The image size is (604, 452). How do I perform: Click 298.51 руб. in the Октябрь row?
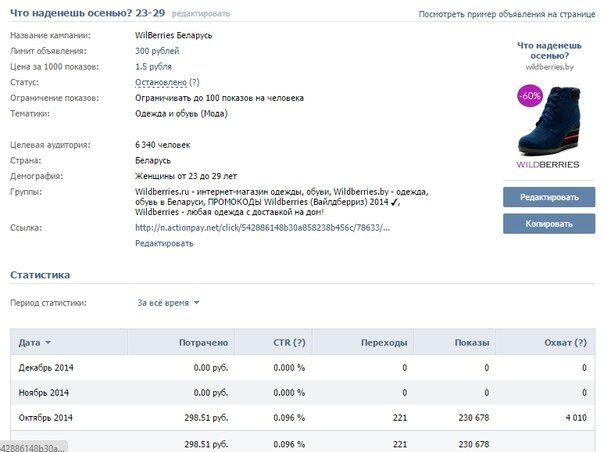pos(206,418)
